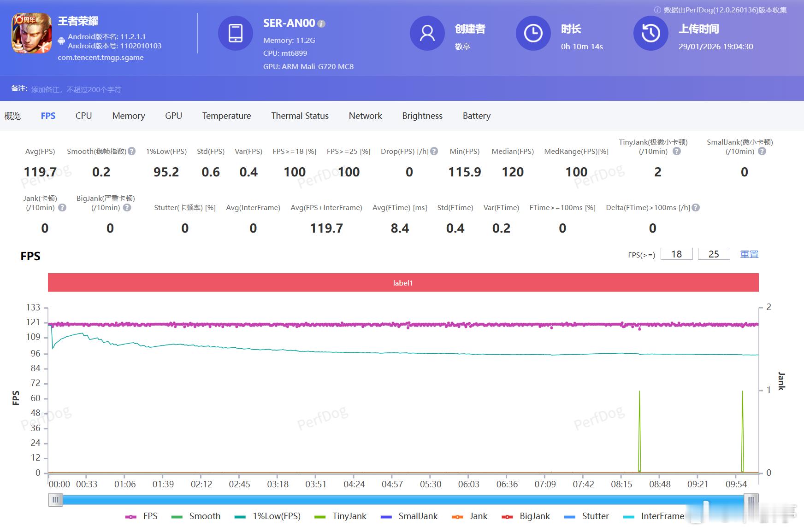The image size is (804, 532).
Task: Toggle FPS series in chart legend
Action: point(142,516)
